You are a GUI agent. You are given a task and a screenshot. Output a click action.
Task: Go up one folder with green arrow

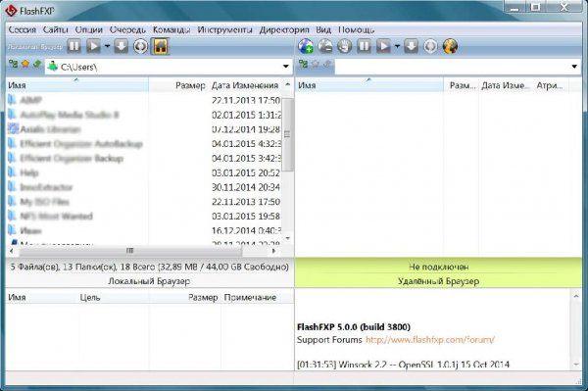(37, 64)
